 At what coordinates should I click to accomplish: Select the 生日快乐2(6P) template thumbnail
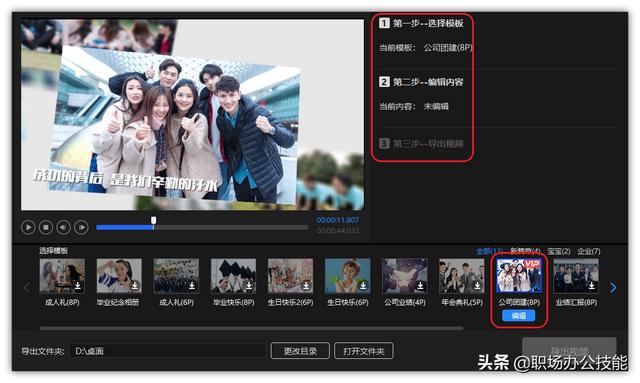(291, 276)
